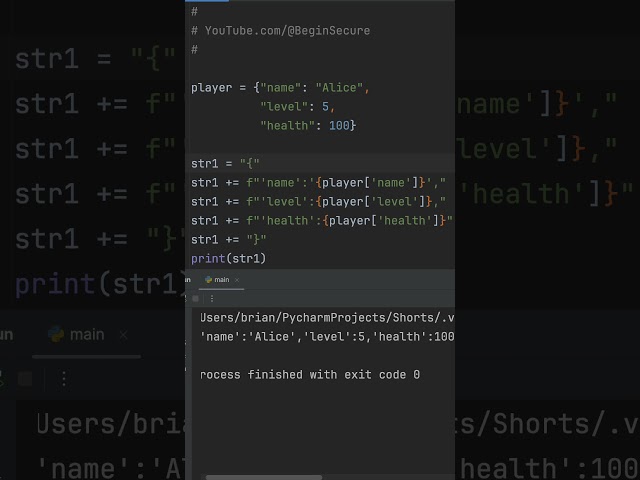Click the f-string line containing player['name']

pos(318,182)
